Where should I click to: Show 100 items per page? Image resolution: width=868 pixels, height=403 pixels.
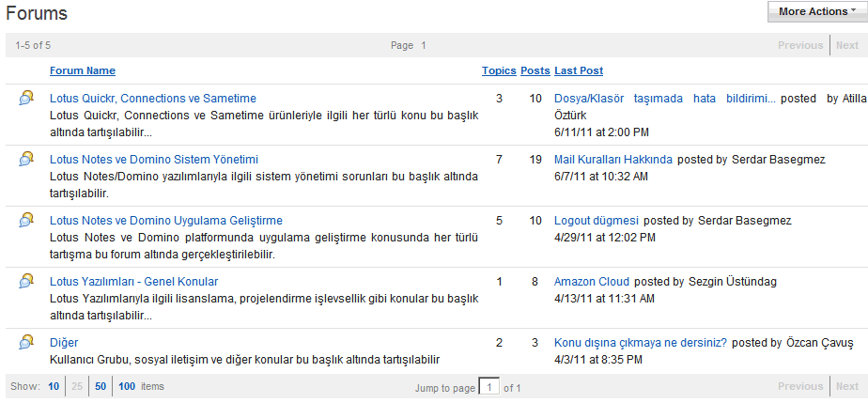pyautogui.click(x=127, y=386)
